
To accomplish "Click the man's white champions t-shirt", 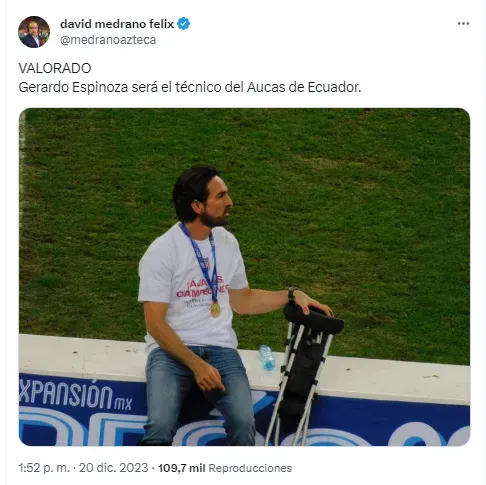I will 192,288.
